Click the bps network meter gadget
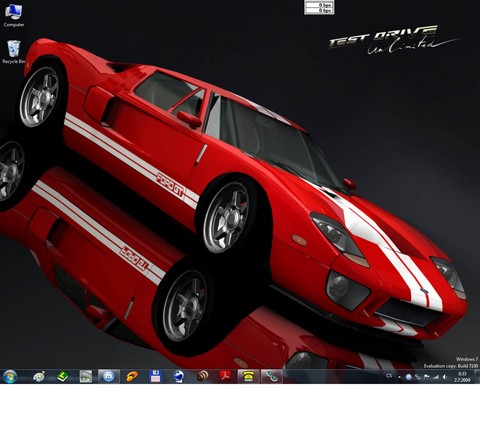This screenshot has width=480, height=432. click(319, 7)
